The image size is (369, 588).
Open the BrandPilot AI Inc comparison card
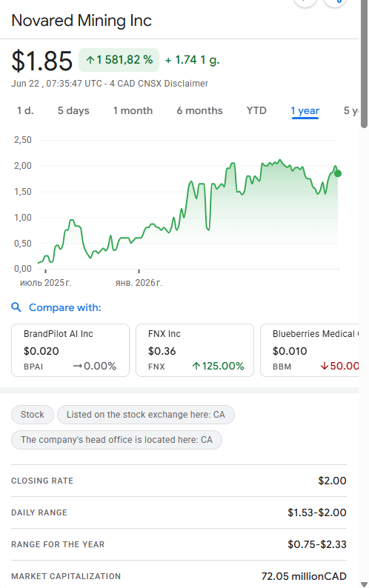tap(70, 350)
